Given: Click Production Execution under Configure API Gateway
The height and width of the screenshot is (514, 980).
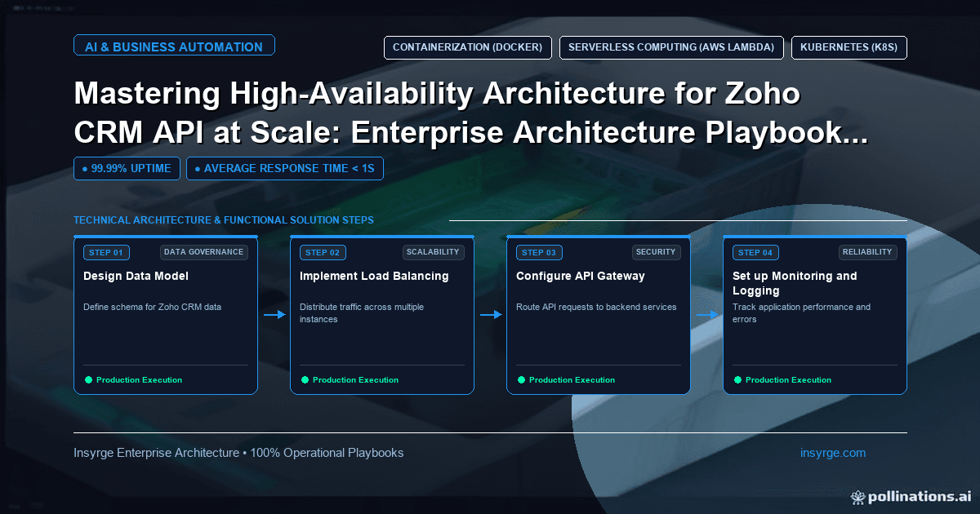Looking at the screenshot, I should coord(572,380).
